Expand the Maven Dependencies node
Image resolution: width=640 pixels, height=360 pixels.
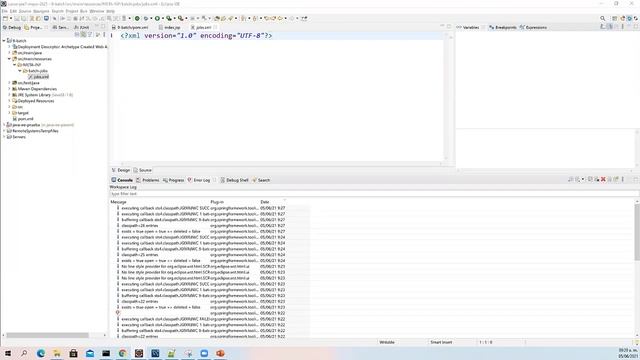coord(9,89)
